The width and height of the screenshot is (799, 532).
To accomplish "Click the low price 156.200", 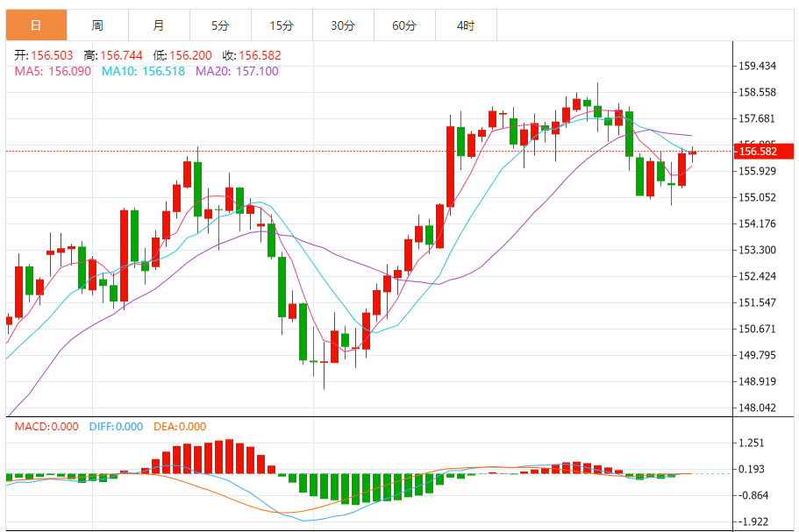I will click(190, 55).
